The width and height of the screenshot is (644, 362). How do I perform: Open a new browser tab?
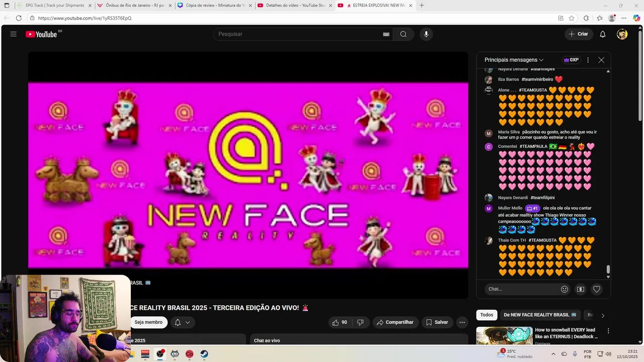click(422, 6)
